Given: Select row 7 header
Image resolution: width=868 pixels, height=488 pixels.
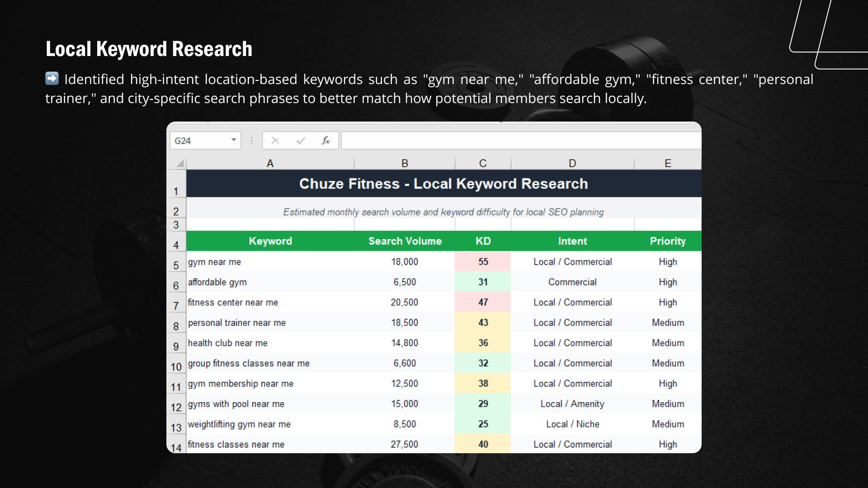Looking at the screenshot, I should click(176, 302).
